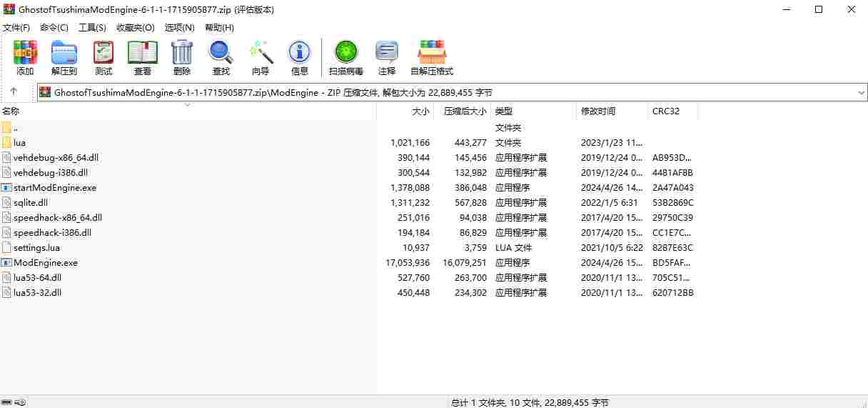Select the vehdebug-i386.dll file
868x408 pixels.
click(x=51, y=173)
